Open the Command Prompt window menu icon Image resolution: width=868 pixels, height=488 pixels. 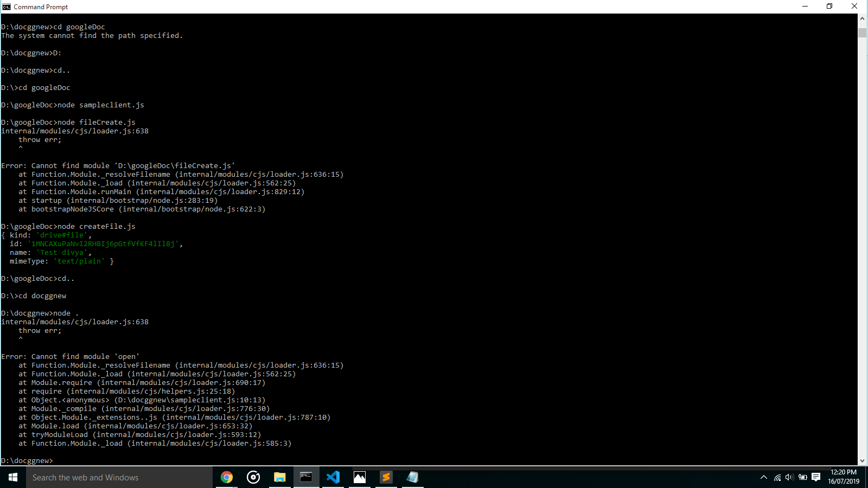[x=5, y=7]
